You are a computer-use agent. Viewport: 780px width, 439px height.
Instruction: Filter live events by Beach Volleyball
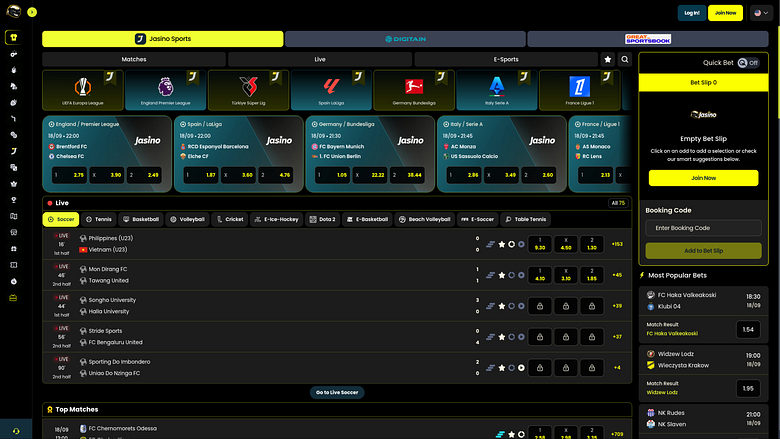(x=424, y=219)
